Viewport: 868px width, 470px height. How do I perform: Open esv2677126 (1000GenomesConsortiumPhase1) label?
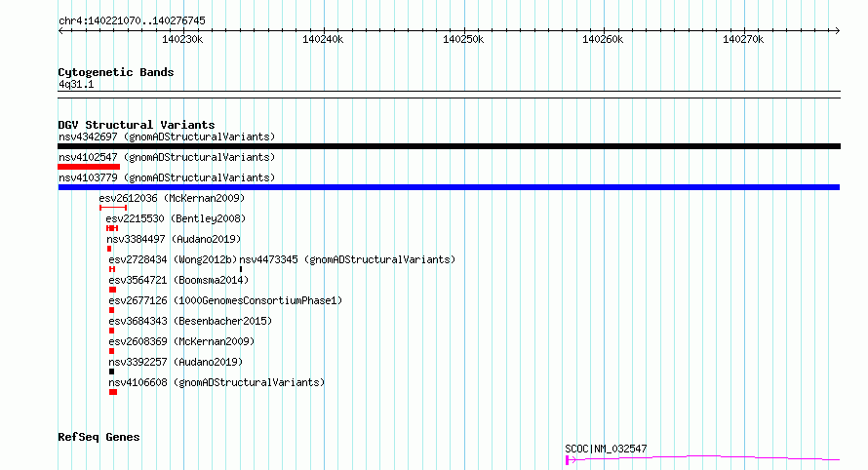[225, 300]
